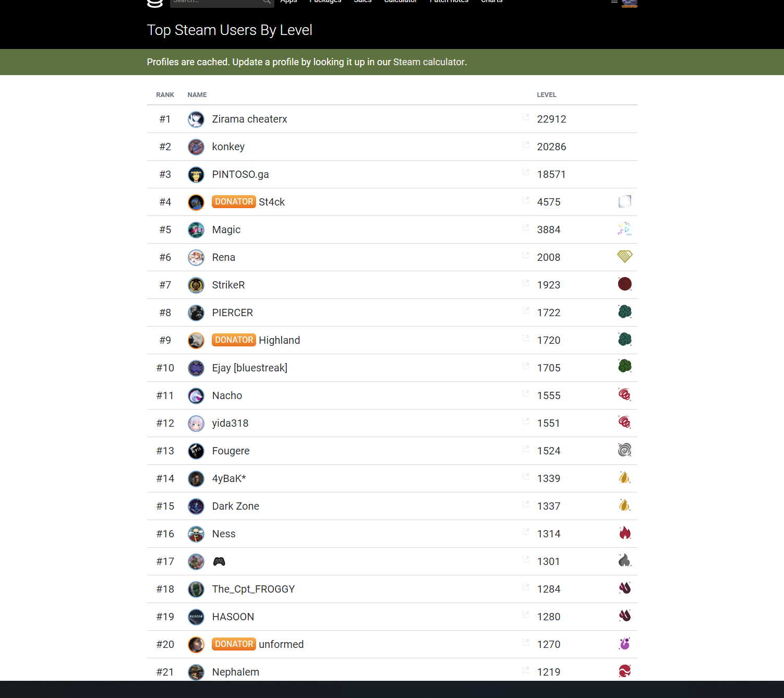
Task: Open the Calculator menu item
Action: [401, 2]
